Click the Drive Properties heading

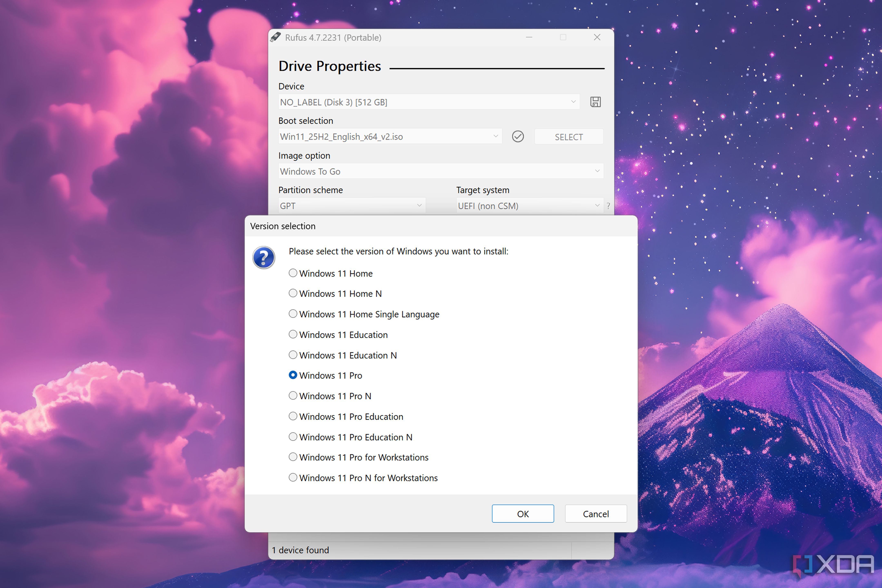(x=330, y=66)
